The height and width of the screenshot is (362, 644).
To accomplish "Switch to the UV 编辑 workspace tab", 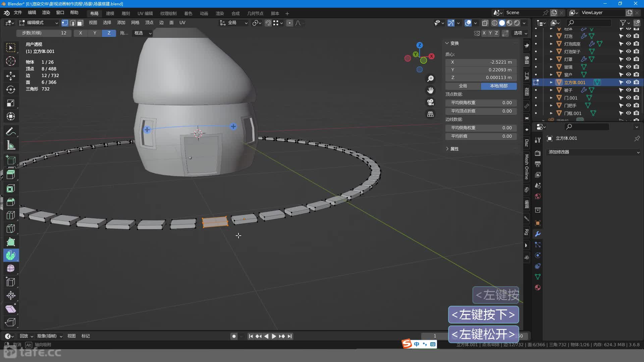I will 145,13.
